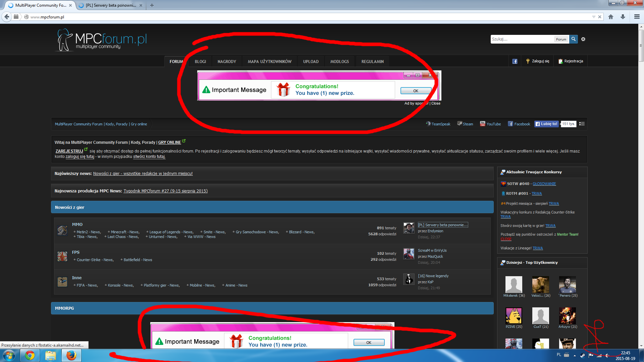Click the address bar URL field

[309, 17]
